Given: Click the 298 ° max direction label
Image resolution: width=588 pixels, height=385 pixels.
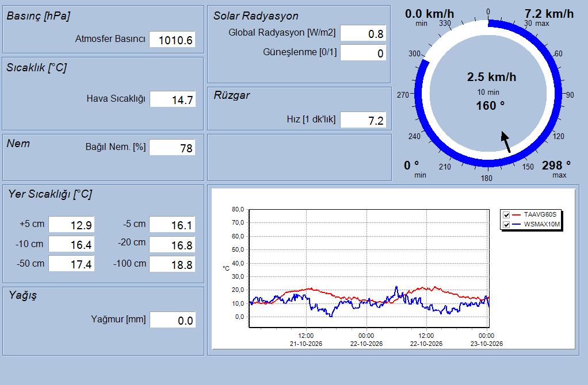Looking at the screenshot, I should click(x=556, y=165).
